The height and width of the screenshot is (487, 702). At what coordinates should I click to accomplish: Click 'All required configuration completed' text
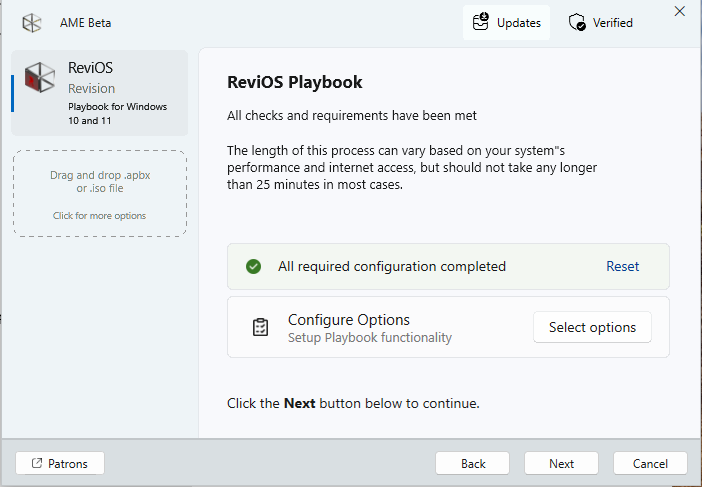tap(392, 266)
